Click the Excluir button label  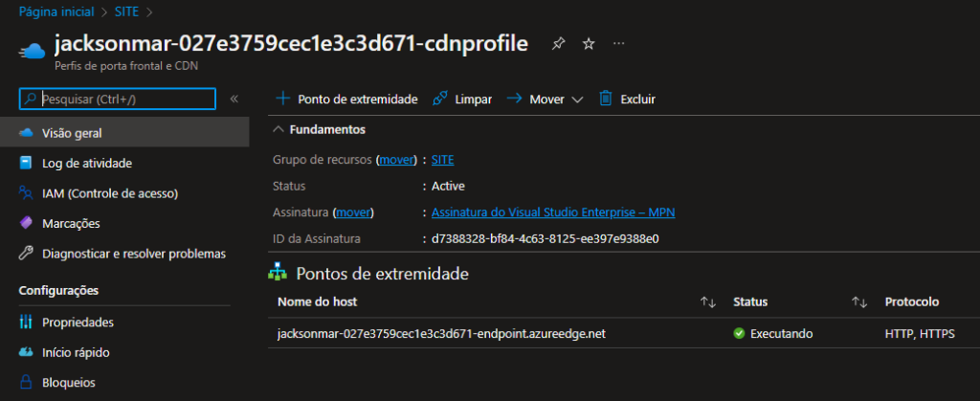(x=637, y=100)
